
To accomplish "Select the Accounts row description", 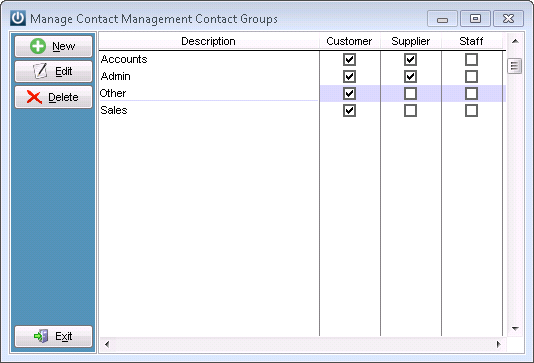I will click(x=209, y=59).
